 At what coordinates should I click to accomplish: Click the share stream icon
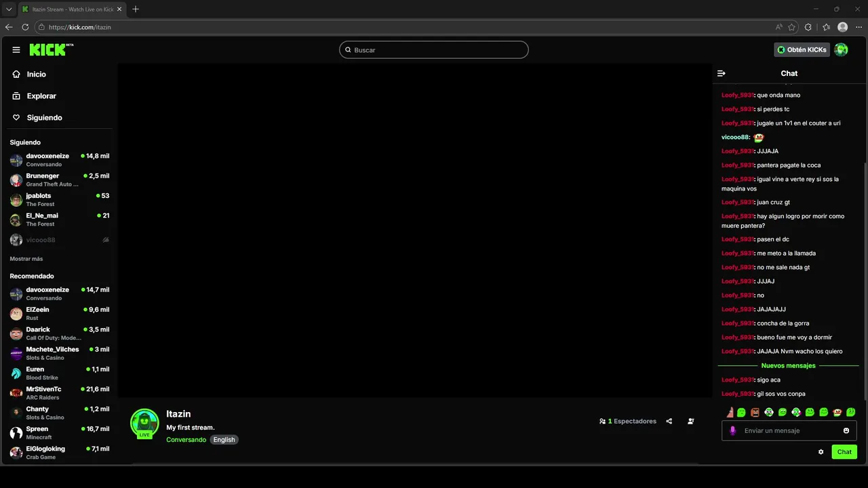point(669,422)
